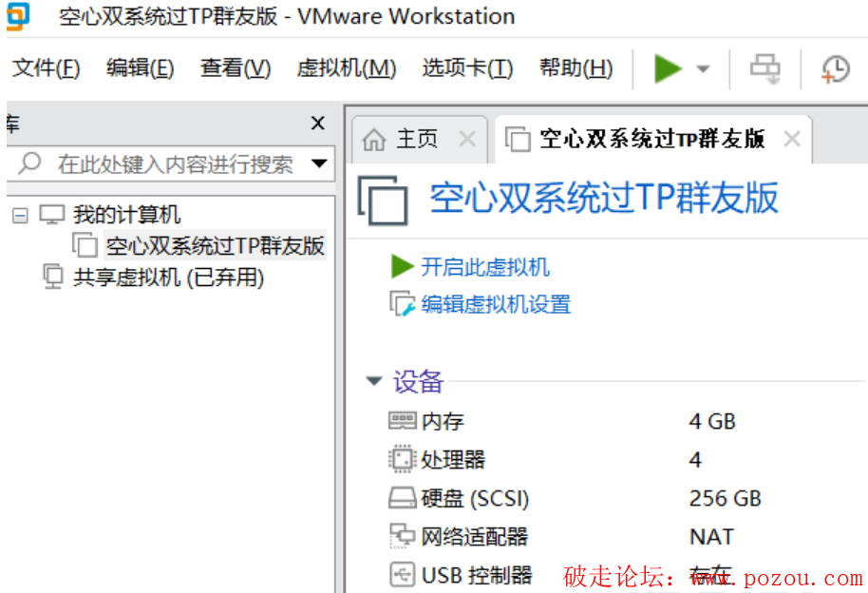
Task: Click the take snapshot clock icon
Action: [x=836, y=69]
